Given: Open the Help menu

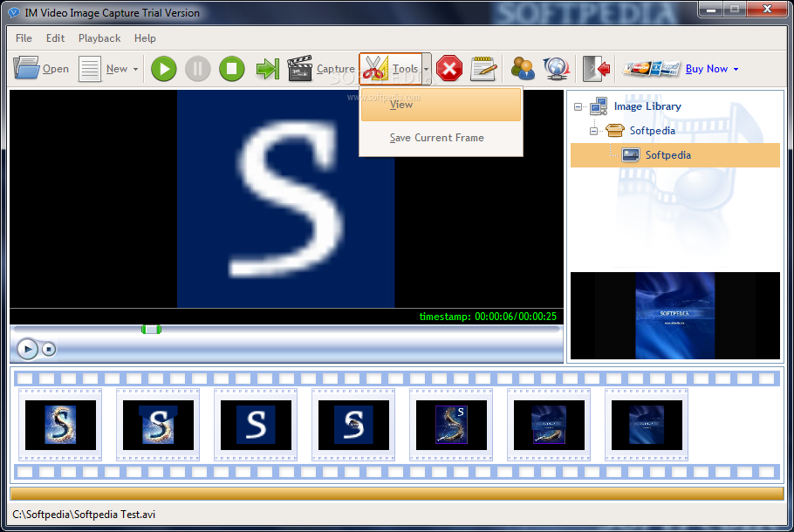Looking at the screenshot, I should pos(145,38).
